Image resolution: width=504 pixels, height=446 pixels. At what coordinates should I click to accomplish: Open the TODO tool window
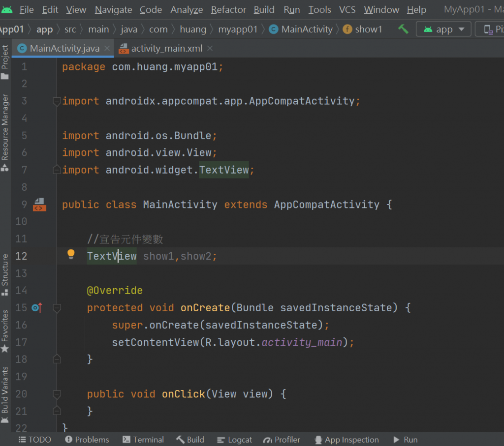tap(34, 440)
